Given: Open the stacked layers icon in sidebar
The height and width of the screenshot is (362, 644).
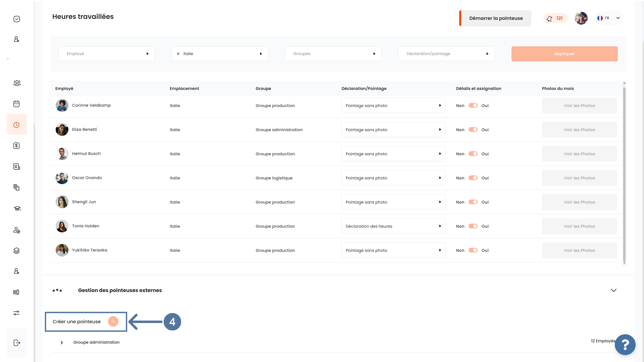Looking at the screenshot, I should click(17, 251).
